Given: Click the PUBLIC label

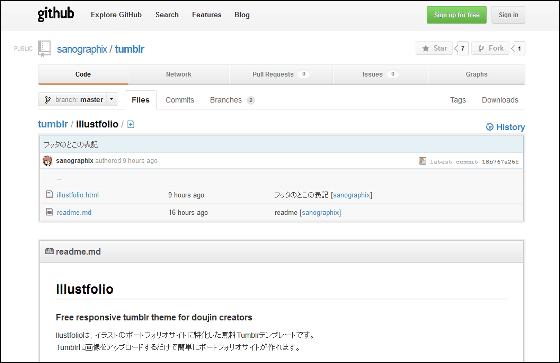Looking at the screenshot, I should [x=23, y=49].
